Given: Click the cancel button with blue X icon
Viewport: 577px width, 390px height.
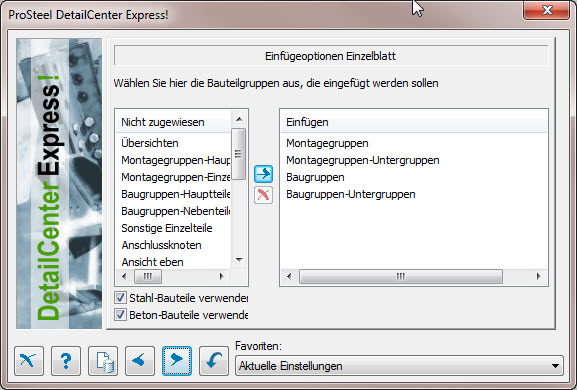Looking at the screenshot, I should (x=29, y=361).
